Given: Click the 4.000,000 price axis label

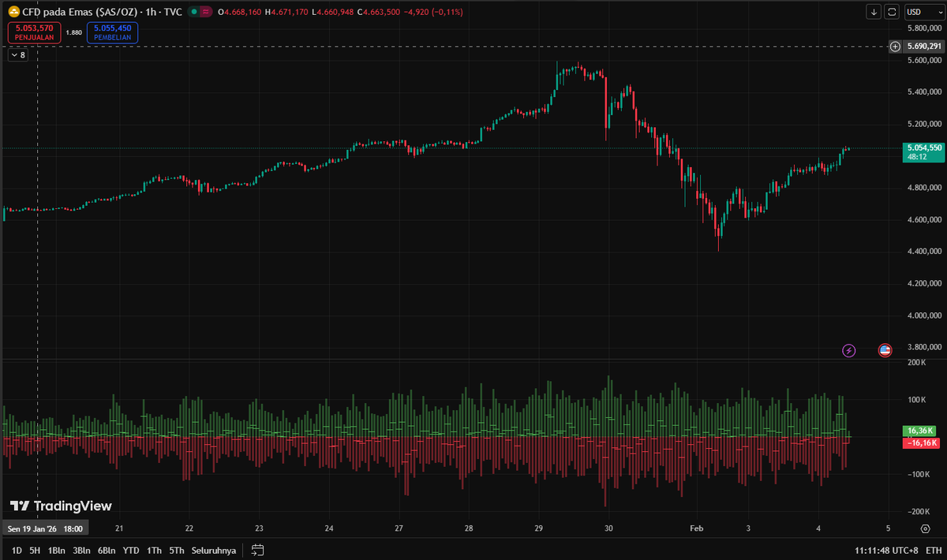Looking at the screenshot, I should pos(925,315).
